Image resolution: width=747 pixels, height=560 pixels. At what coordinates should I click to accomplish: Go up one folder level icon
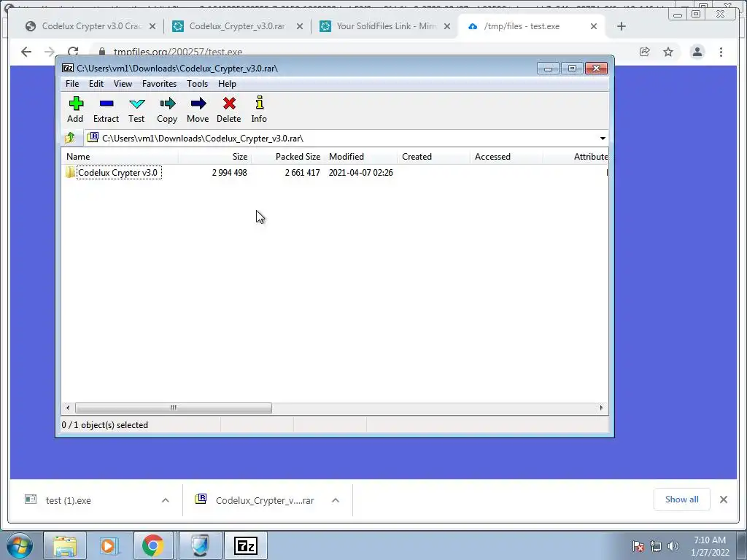(x=70, y=138)
